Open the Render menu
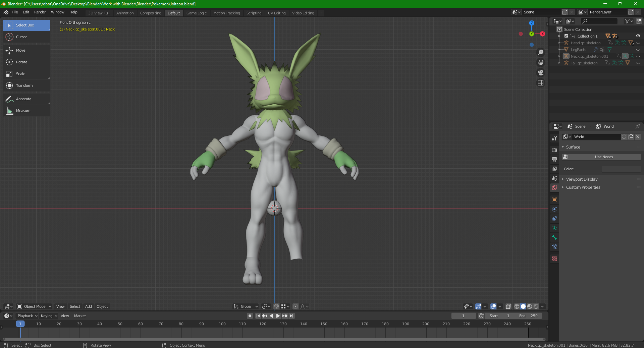644x348 pixels. click(x=40, y=12)
